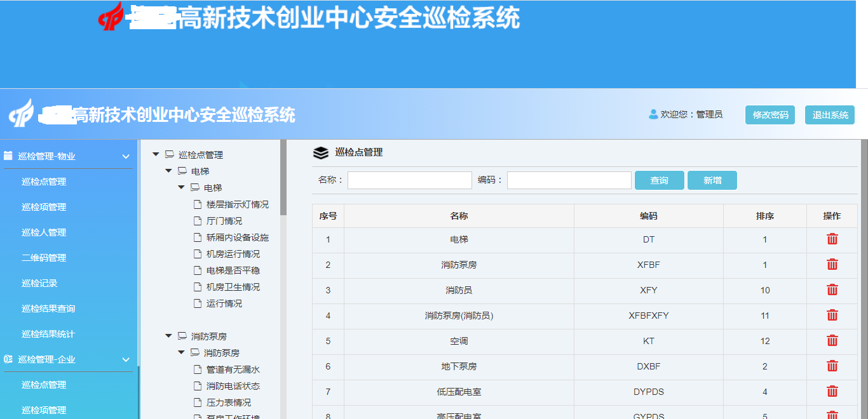Delete the 空调 entry using its trash icon
This screenshot has height=419, width=868.
tap(832, 341)
